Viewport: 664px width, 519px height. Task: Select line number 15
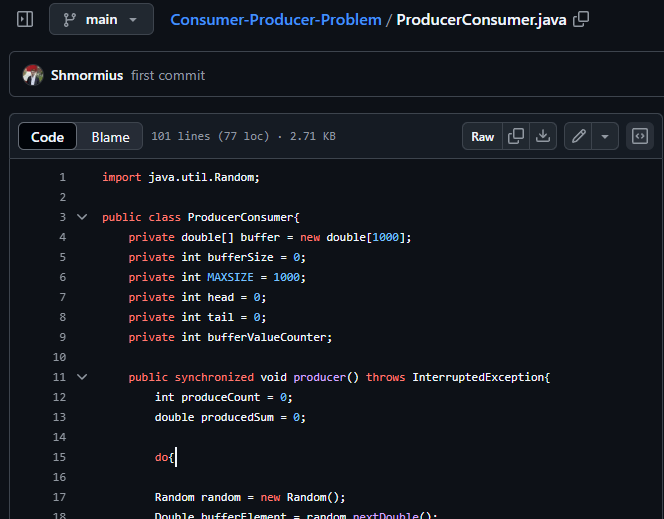[59, 457]
